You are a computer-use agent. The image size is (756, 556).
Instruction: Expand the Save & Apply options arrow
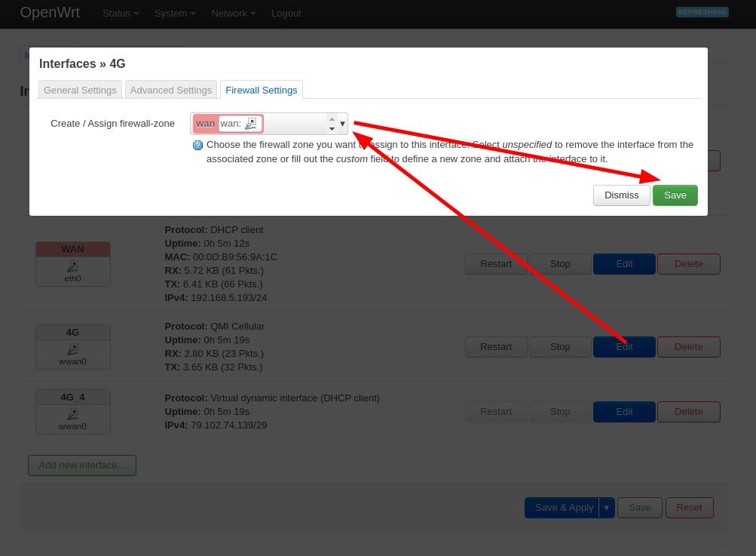(x=607, y=508)
